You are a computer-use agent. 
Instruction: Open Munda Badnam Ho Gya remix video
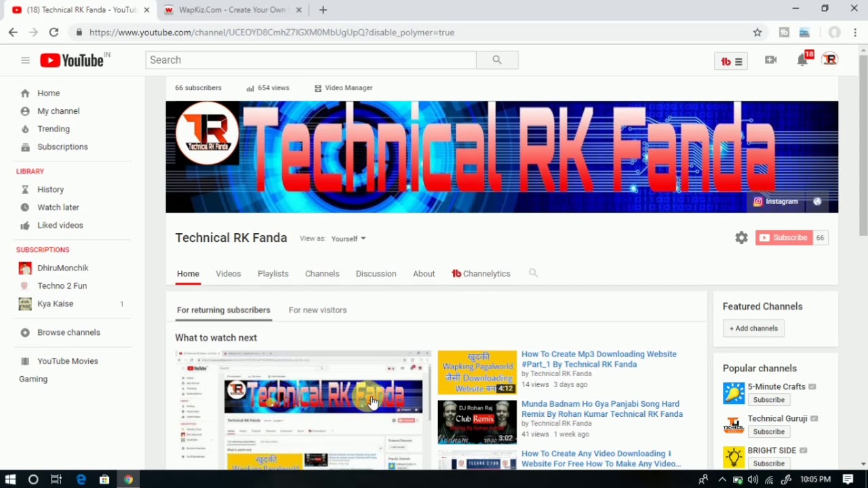click(602, 409)
